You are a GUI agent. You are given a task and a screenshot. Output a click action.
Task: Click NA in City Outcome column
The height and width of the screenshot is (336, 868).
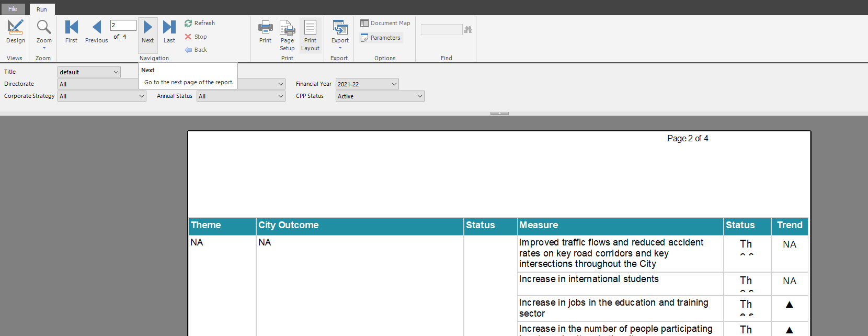265,242
